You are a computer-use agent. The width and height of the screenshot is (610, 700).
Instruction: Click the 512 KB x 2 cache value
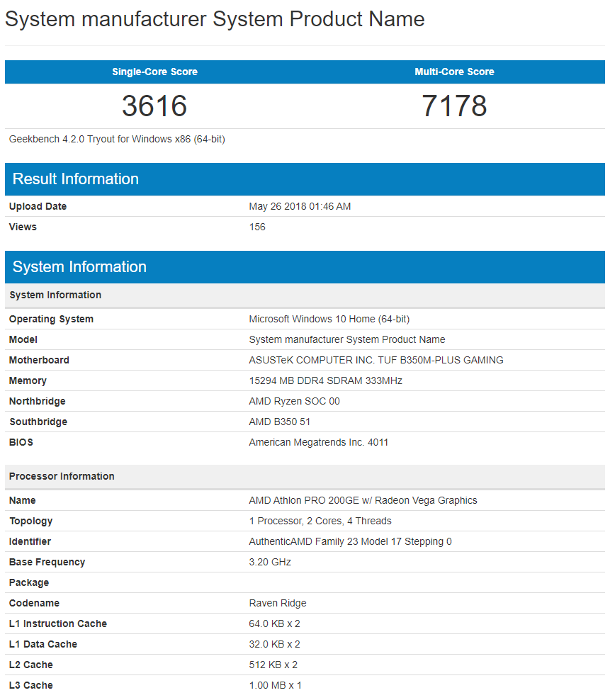(x=273, y=665)
